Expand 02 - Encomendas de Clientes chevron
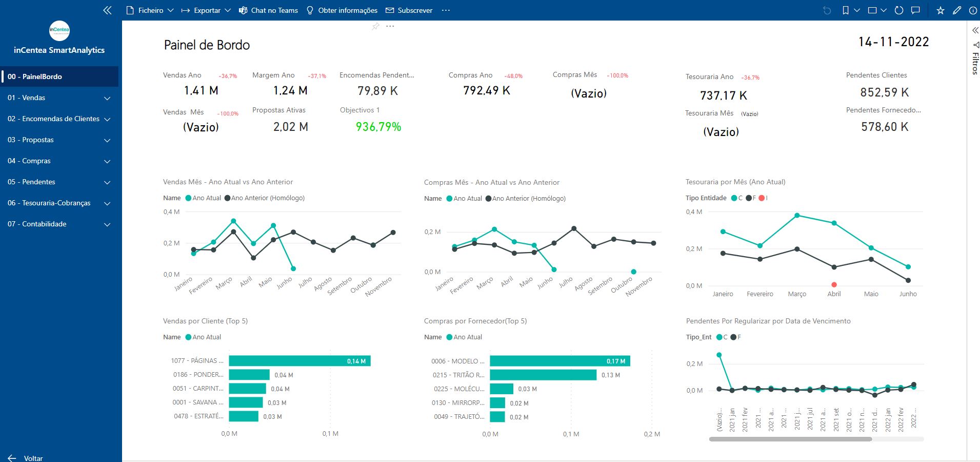Viewport: 980px width, 462px height. (x=107, y=119)
